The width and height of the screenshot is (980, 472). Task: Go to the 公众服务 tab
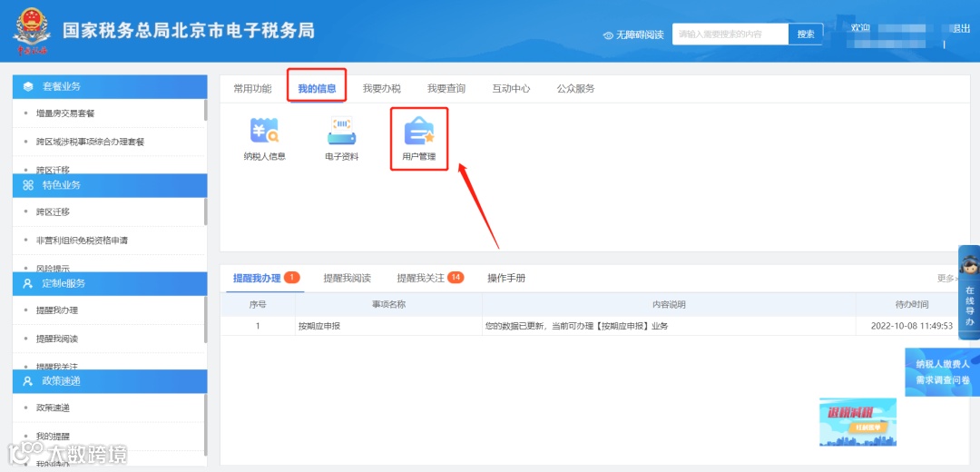(x=575, y=89)
